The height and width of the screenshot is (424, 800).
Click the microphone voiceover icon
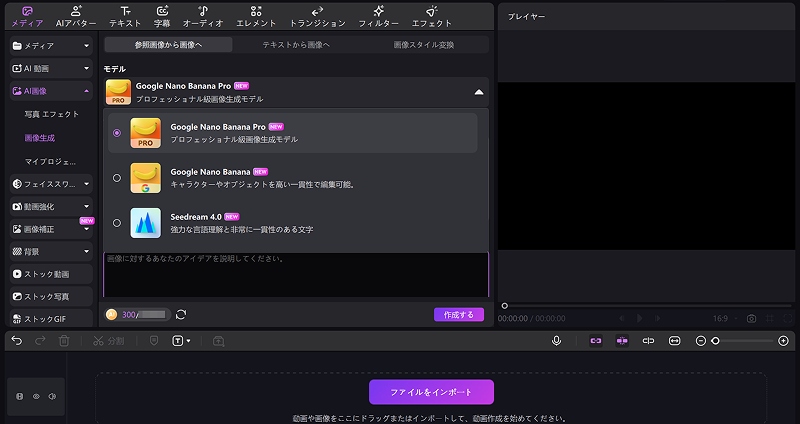(x=557, y=341)
